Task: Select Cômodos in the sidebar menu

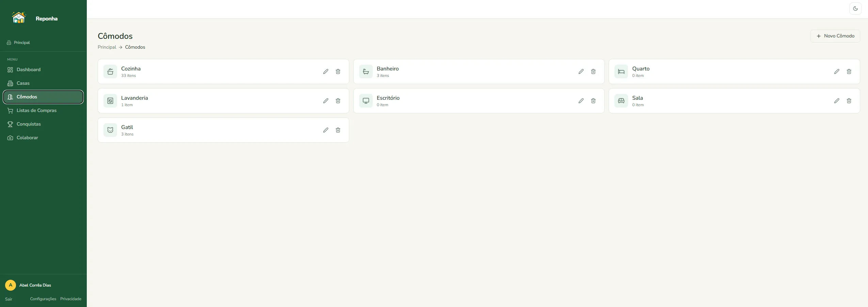Action: (43, 97)
